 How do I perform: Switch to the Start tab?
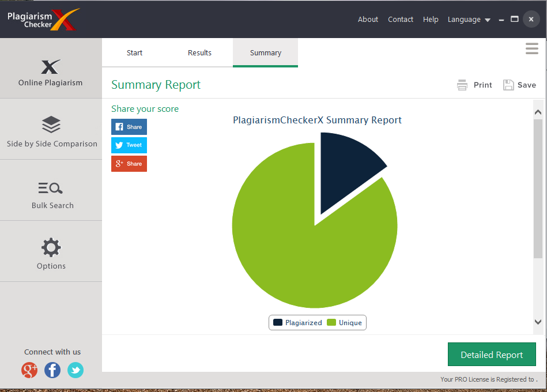[134, 52]
